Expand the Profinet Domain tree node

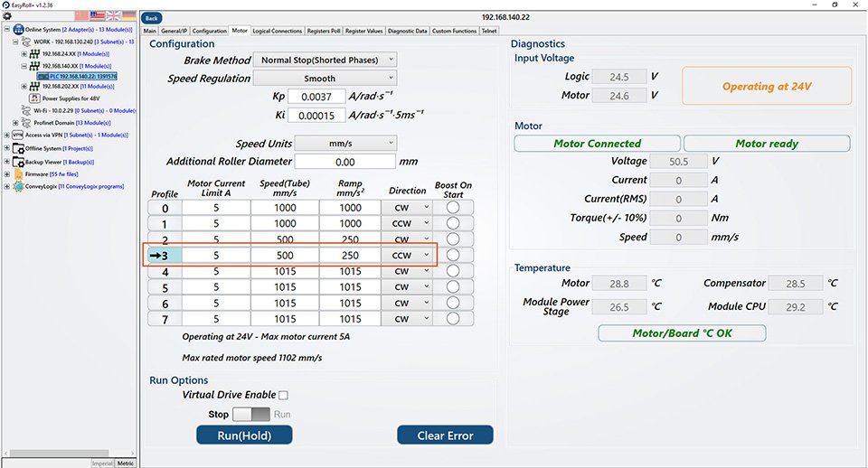click(x=15, y=123)
